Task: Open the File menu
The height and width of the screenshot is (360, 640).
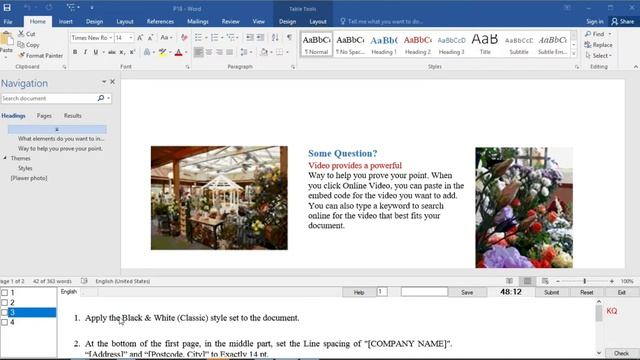Action: 8,22
